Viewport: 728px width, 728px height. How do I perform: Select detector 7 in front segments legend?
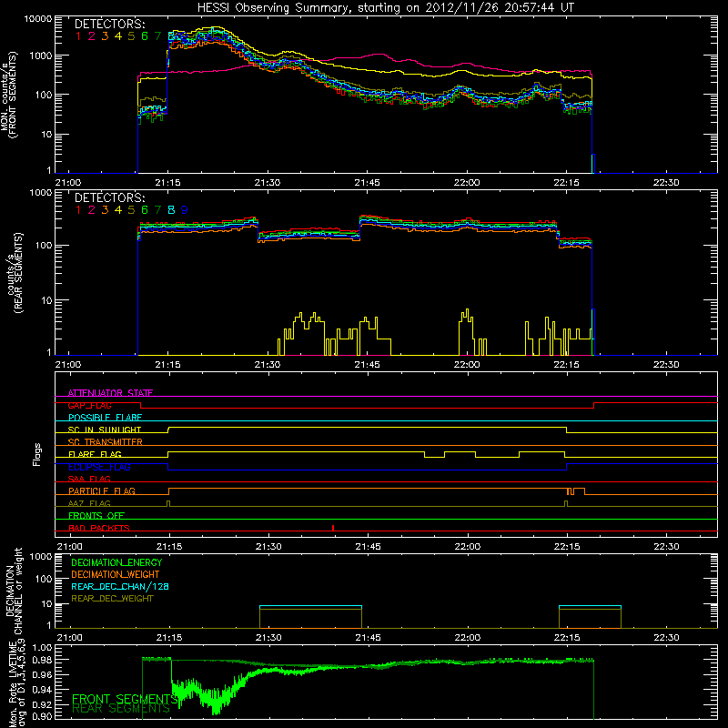coord(157,36)
